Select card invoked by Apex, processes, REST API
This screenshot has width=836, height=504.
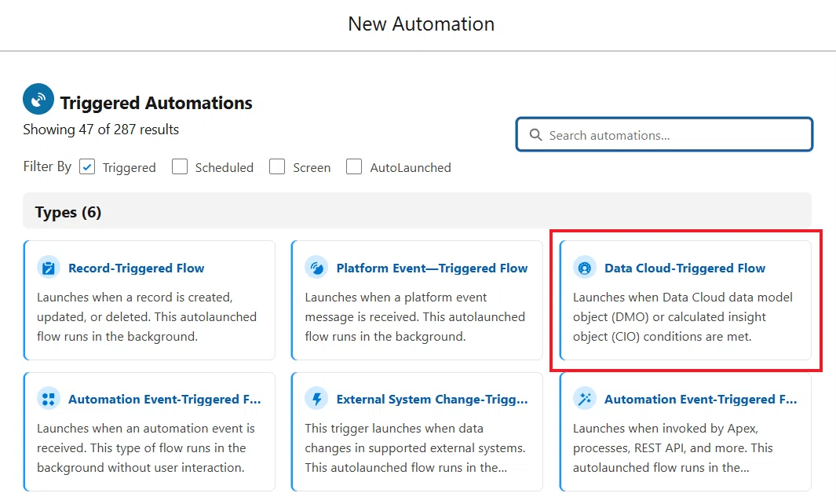coord(685,432)
